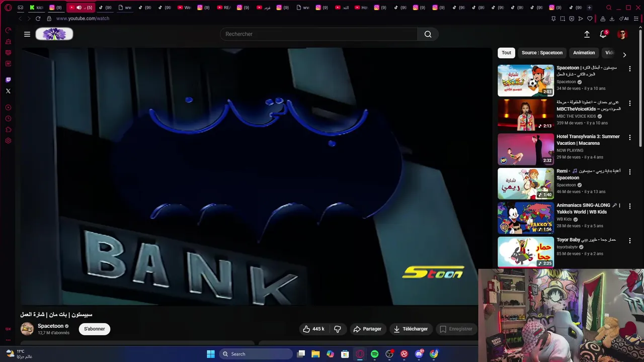Switch to the active YouTube (5) tab

(x=82, y=8)
